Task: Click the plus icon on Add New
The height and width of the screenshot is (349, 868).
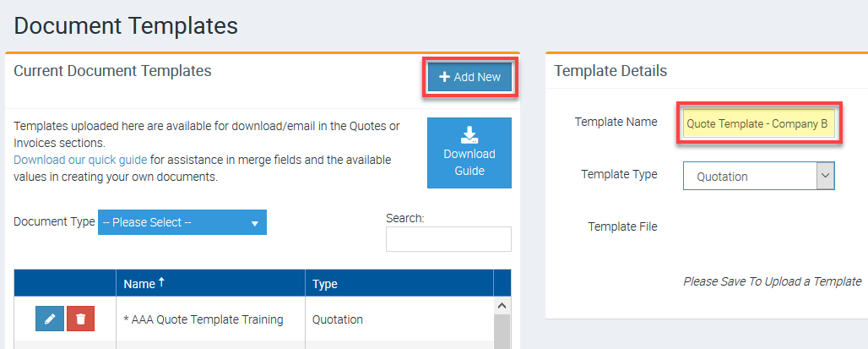Action: pyautogui.click(x=444, y=77)
